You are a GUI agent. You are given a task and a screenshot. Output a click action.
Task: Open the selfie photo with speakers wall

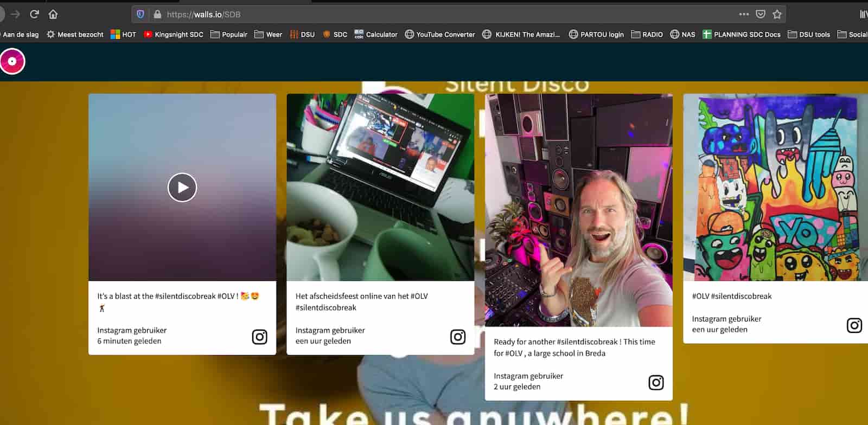tap(578, 210)
